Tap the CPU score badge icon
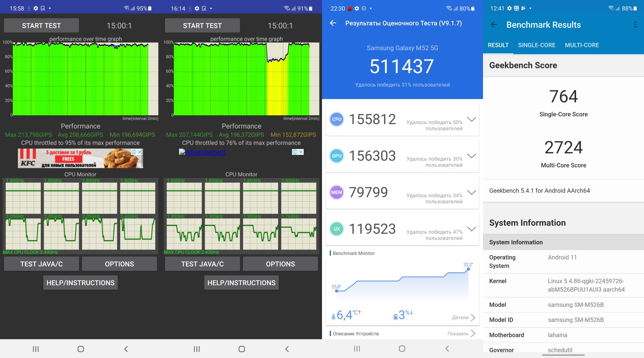The height and width of the screenshot is (358, 644). [x=337, y=120]
